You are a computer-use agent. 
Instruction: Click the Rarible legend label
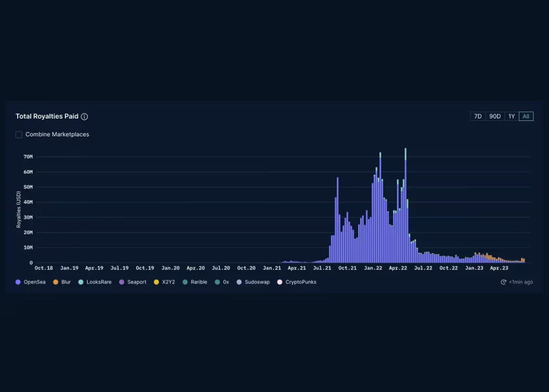coord(199,282)
